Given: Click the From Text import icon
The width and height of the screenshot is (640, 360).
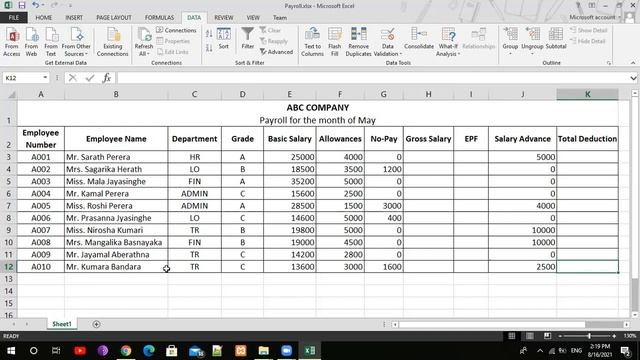Looking at the screenshot, I should [51, 42].
